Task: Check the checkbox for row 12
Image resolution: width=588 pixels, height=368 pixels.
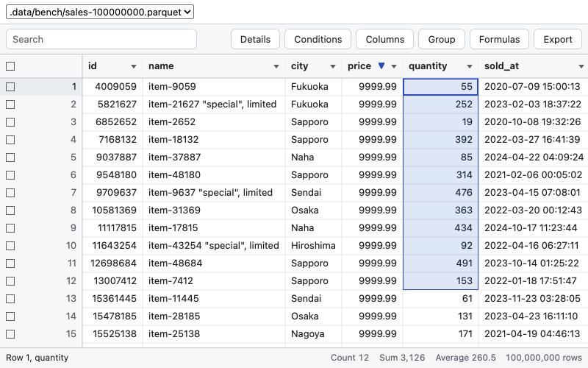Action: pyautogui.click(x=10, y=281)
